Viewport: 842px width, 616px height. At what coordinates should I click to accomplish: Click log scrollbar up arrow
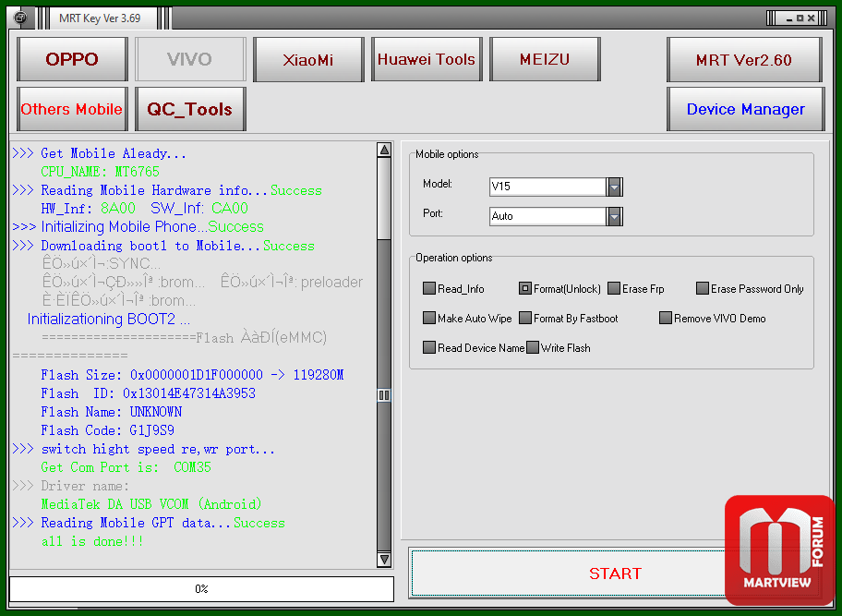click(384, 150)
